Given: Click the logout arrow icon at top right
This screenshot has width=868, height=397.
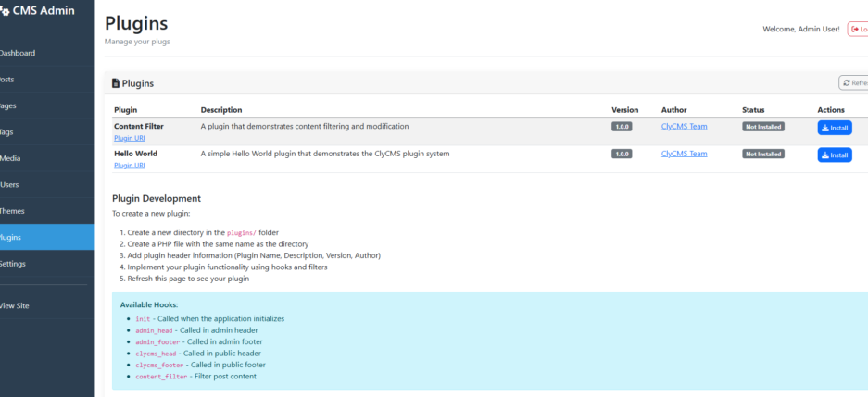Looking at the screenshot, I should [854, 30].
